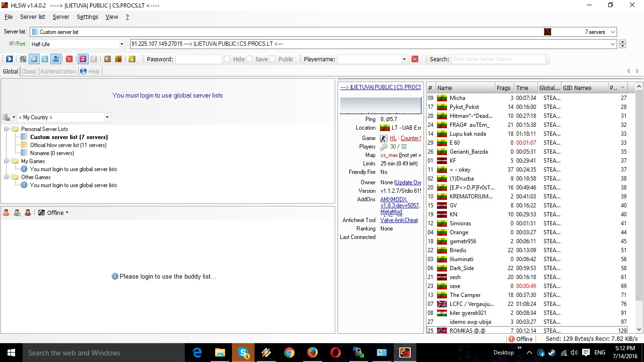Click the pink refresh arrows toolbar icon
The width and height of the screenshot is (644, 362).
pyautogui.click(x=83, y=59)
